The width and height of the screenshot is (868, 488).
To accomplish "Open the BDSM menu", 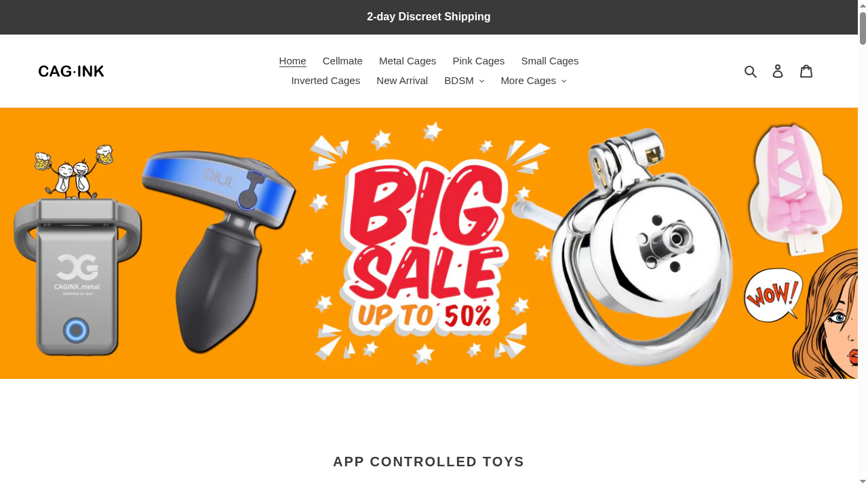I will click(465, 81).
